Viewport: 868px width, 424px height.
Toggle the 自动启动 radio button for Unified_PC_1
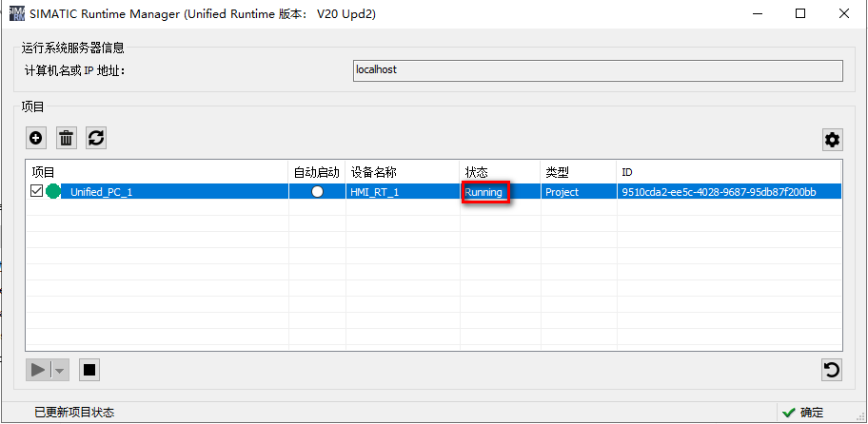(x=317, y=192)
